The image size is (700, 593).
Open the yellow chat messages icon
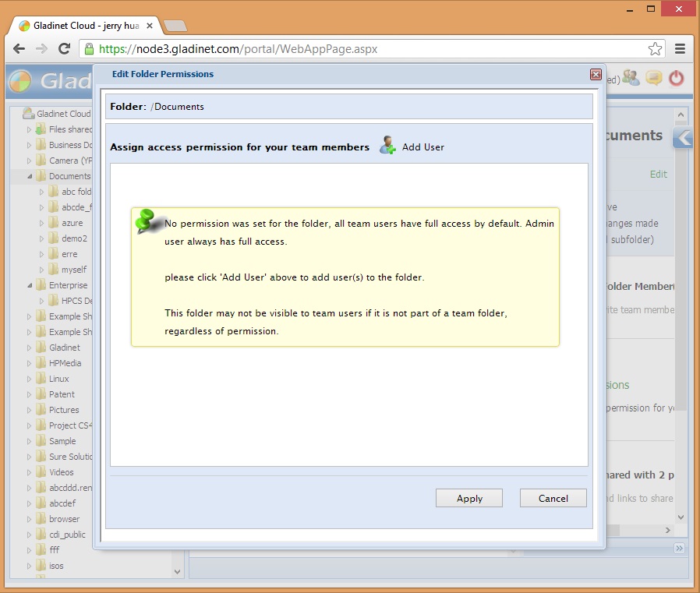point(654,78)
